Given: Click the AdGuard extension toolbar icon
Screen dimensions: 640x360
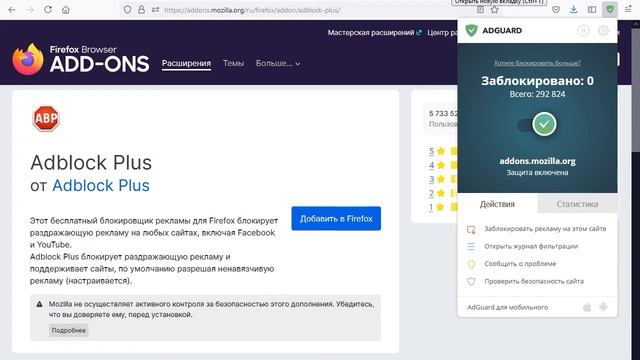Looking at the screenshot, I should [x=610, y=9].
